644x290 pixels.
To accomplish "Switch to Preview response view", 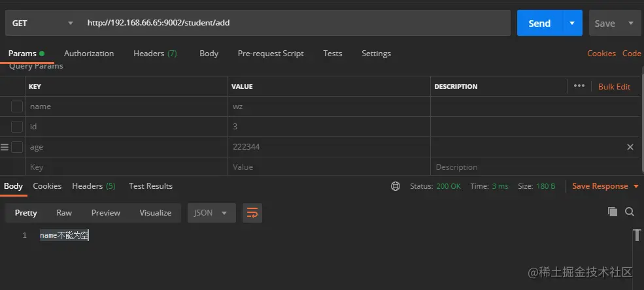I will (105, 213).
